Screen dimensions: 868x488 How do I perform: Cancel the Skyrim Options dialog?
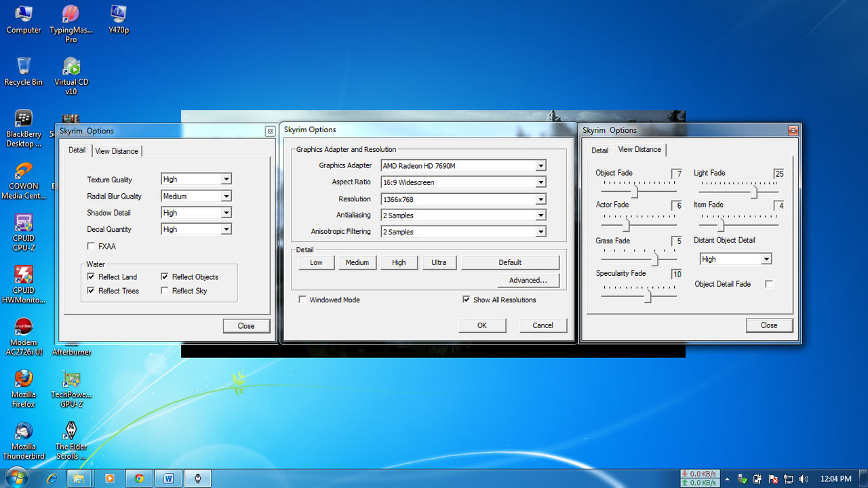[543, 325]
